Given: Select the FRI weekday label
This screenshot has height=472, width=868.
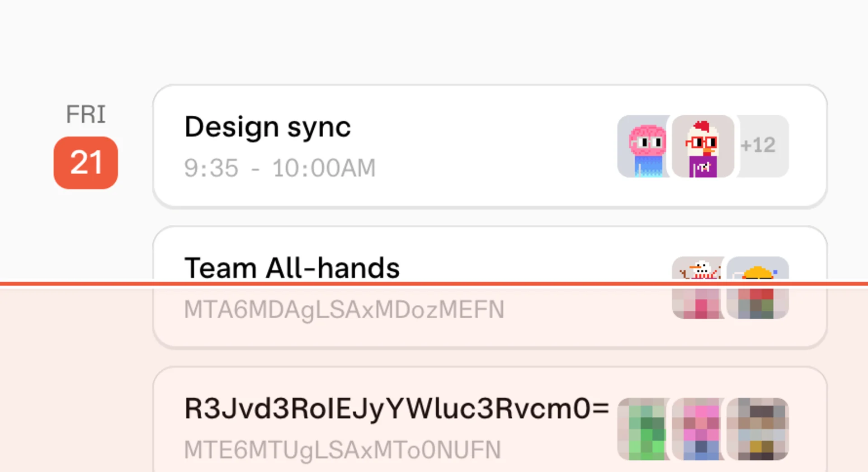Looking at the screenshot, I should click(x=86, y=114).
